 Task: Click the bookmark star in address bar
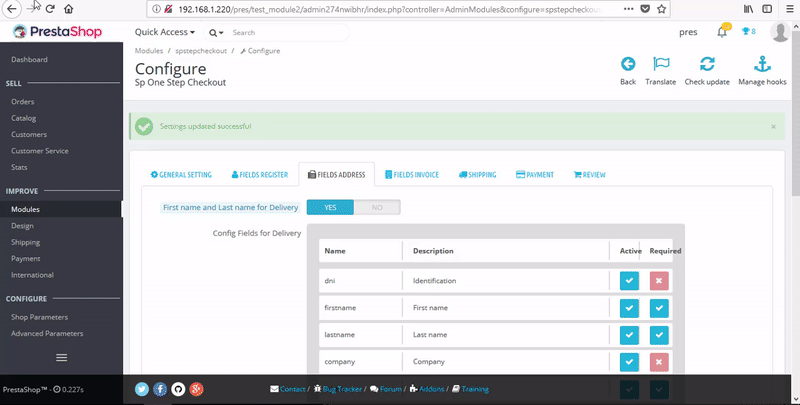click(661, 9)
